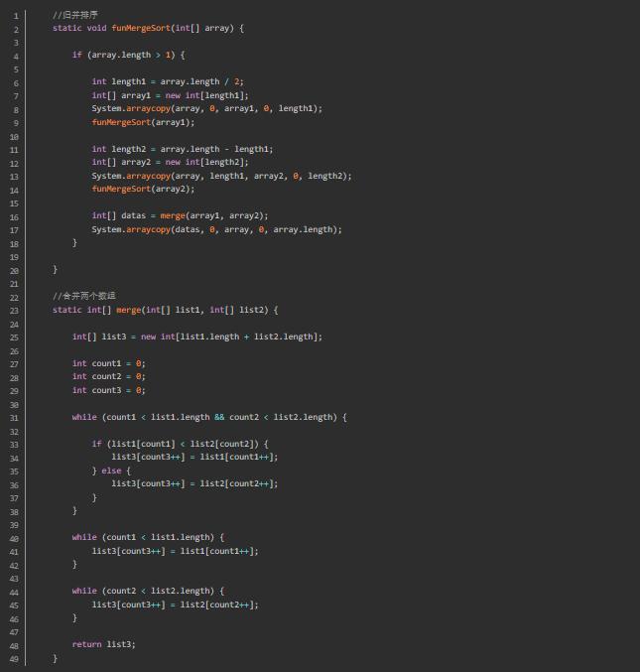Viewport: 640px width, 672px height.
Task: Click 'array2' declaration on line 12
Action: coord(136,163)
